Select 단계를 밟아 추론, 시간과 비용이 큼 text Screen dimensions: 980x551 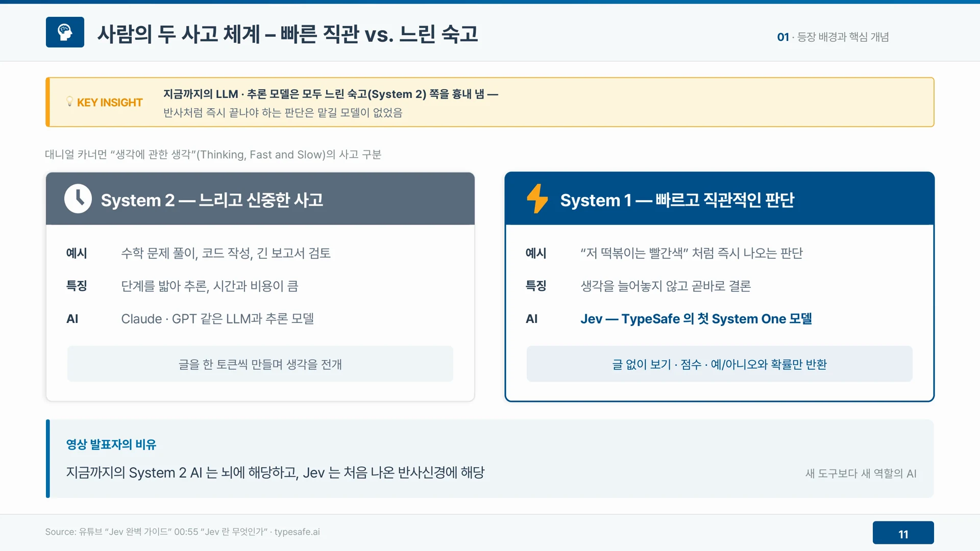210,286
